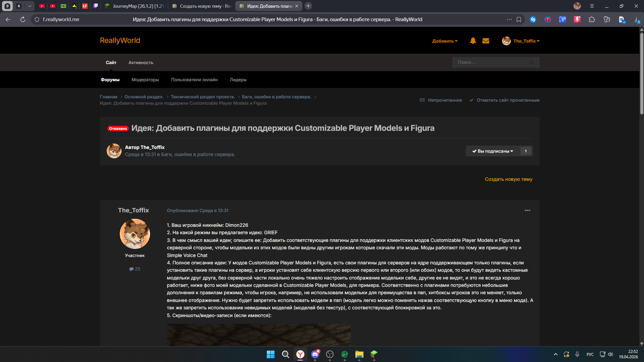Click the search magnifier icon

coord(532,63)
